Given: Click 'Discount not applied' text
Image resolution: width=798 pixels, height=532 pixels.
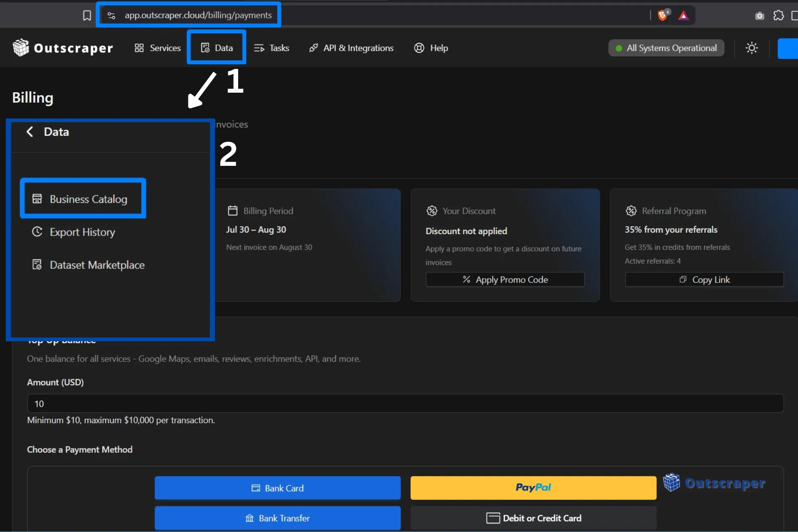Looking at the screenshot, I should click(x=466, y=231).
